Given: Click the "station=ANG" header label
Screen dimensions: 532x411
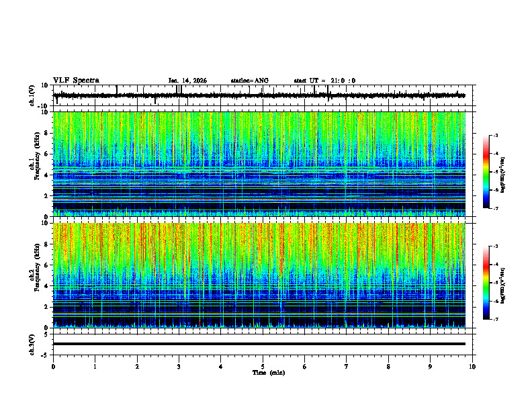Looking at the screenshot, I should point(250,81).
